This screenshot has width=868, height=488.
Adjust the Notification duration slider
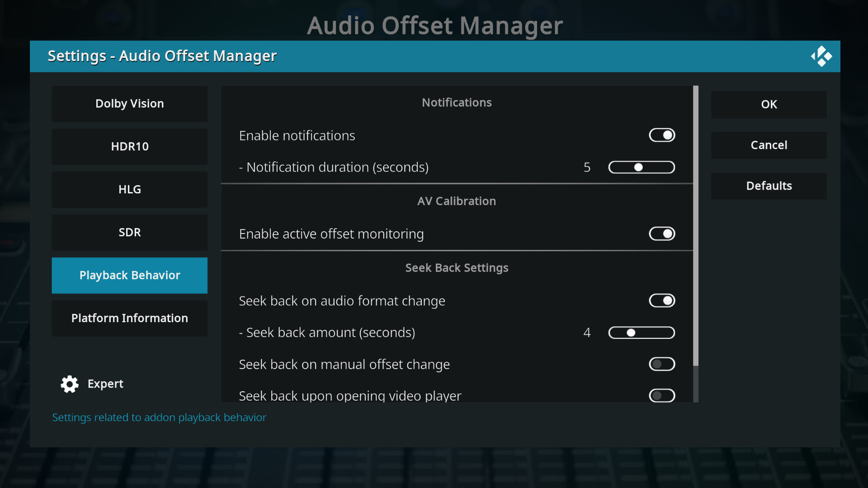coord(642,167)
